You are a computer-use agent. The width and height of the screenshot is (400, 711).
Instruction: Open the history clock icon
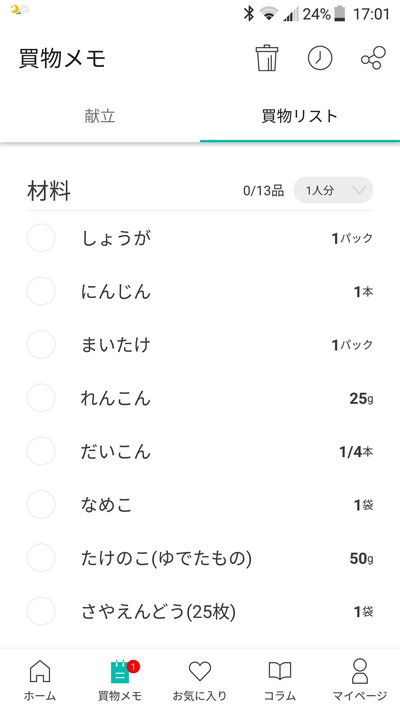(320, 58)
